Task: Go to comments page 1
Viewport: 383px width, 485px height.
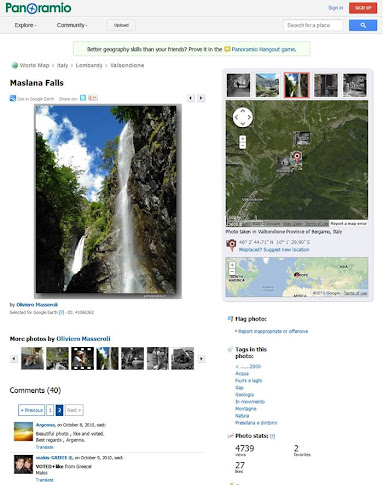Action: (50, 410)
